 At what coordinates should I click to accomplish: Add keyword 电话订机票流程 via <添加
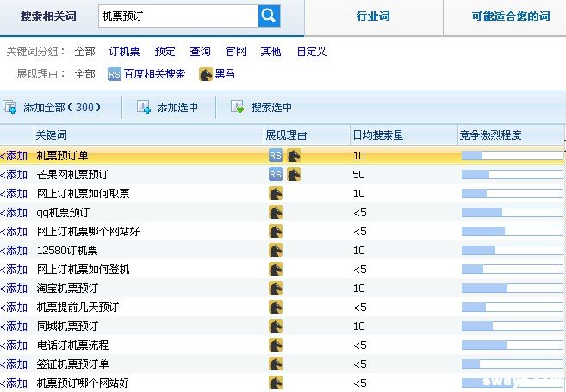(x=14, y=345)
